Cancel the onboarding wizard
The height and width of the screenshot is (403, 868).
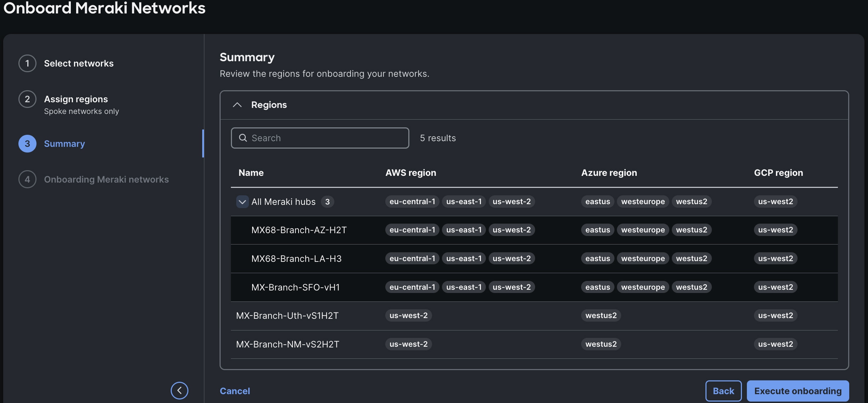(235, 391)
